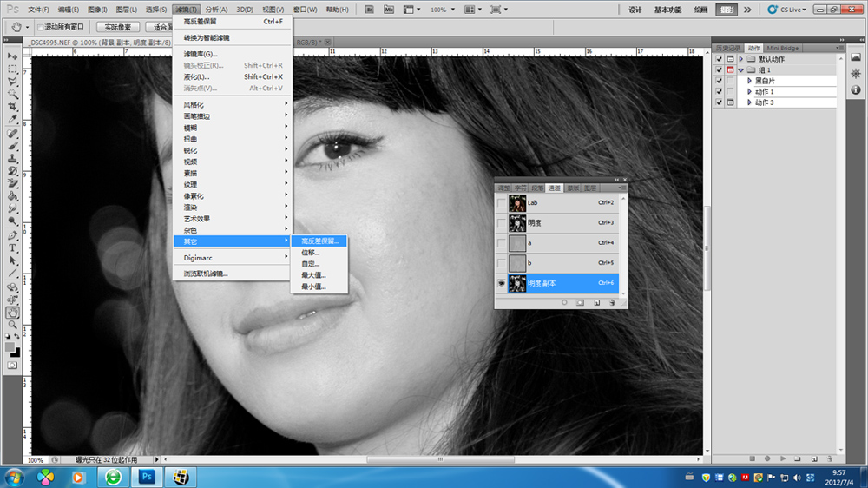Select the Eyedropper tool
The height and width of the screenshot is (488, 868).
point(13,118)
